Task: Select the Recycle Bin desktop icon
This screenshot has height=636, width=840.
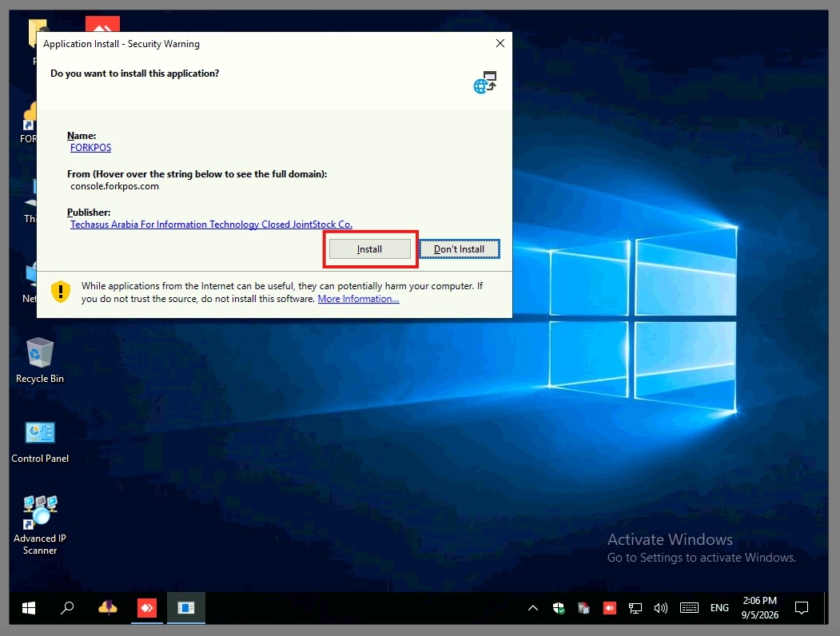Action: [40, 360]
